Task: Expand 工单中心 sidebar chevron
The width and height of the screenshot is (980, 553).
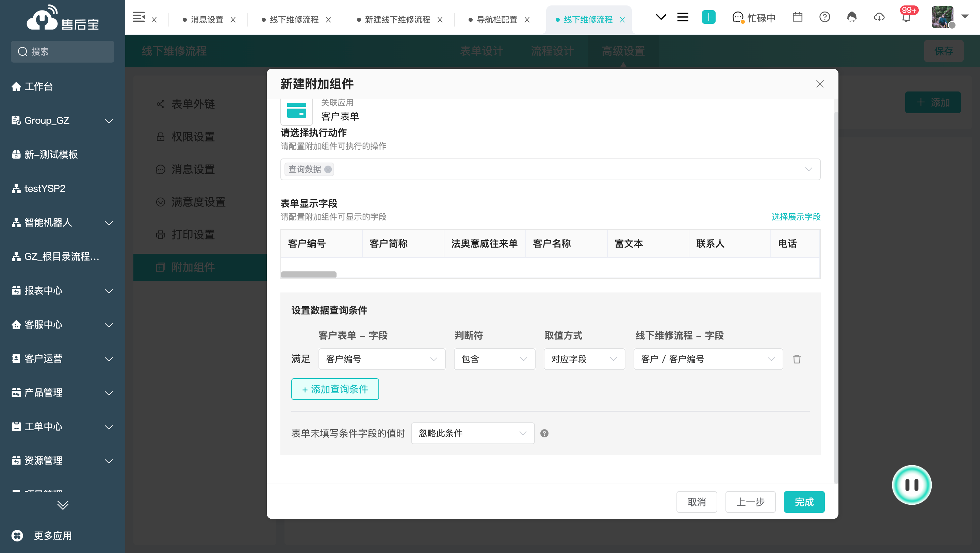Action: [x=109, y=427]
